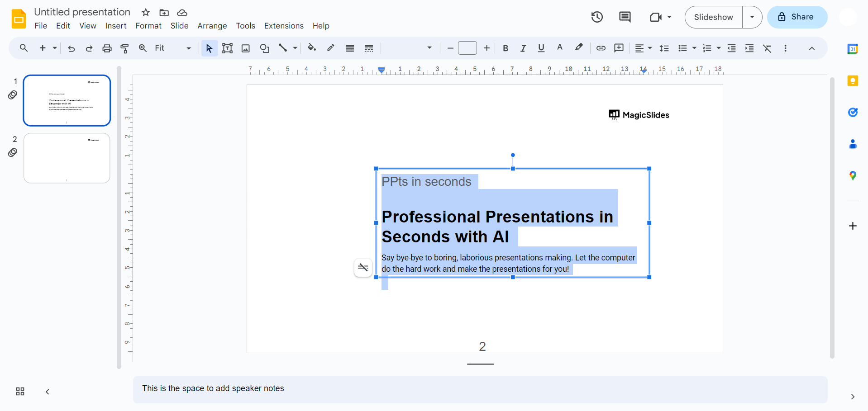Open the comments panel icon
Viewport: 868px width, 411px height.
[625, 17]
